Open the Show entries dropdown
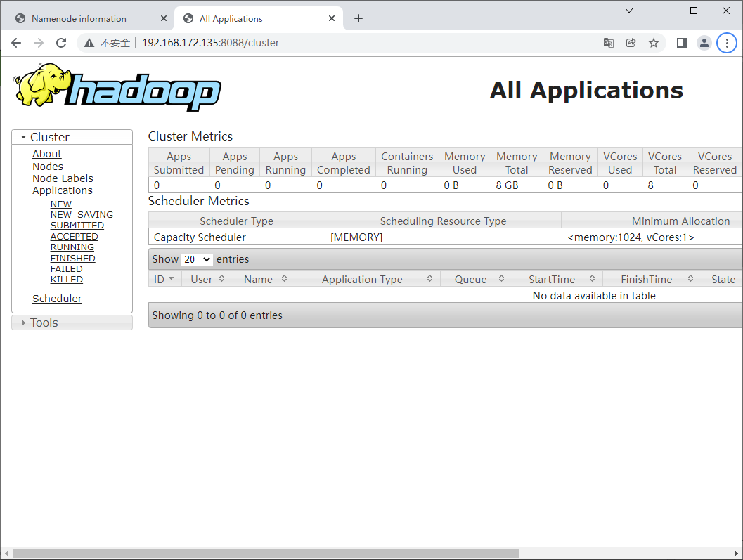The image size is (743, 560). [x=197, y=259]
